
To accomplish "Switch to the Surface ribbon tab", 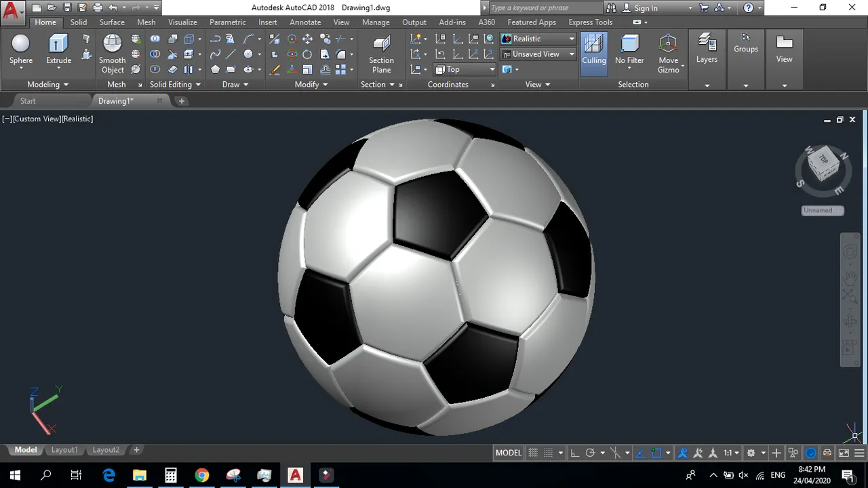I will click(x=112, y=22).
